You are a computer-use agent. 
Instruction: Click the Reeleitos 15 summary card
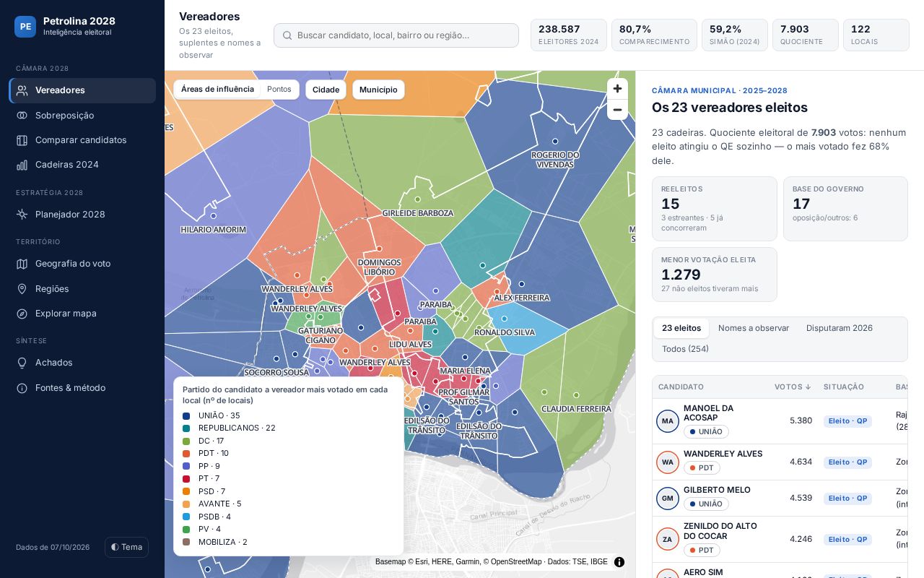click(715, 209)
